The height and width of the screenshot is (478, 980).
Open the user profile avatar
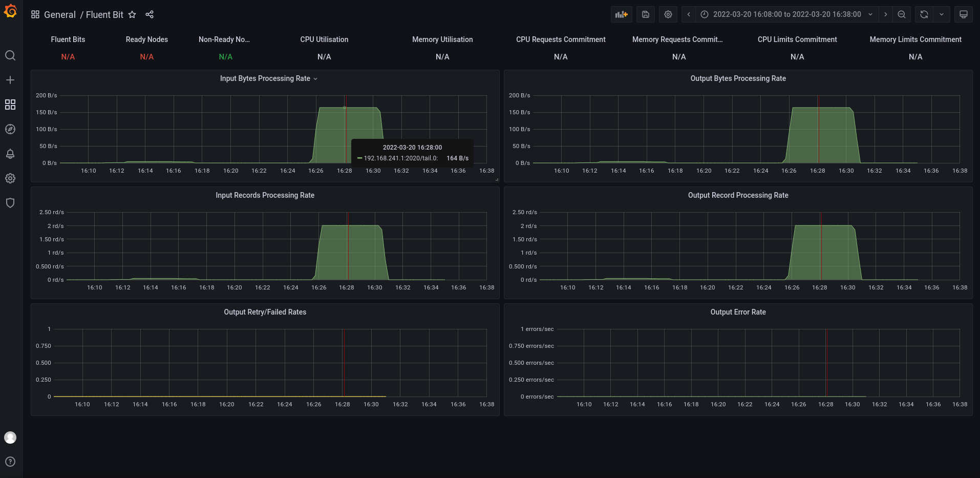10,438
